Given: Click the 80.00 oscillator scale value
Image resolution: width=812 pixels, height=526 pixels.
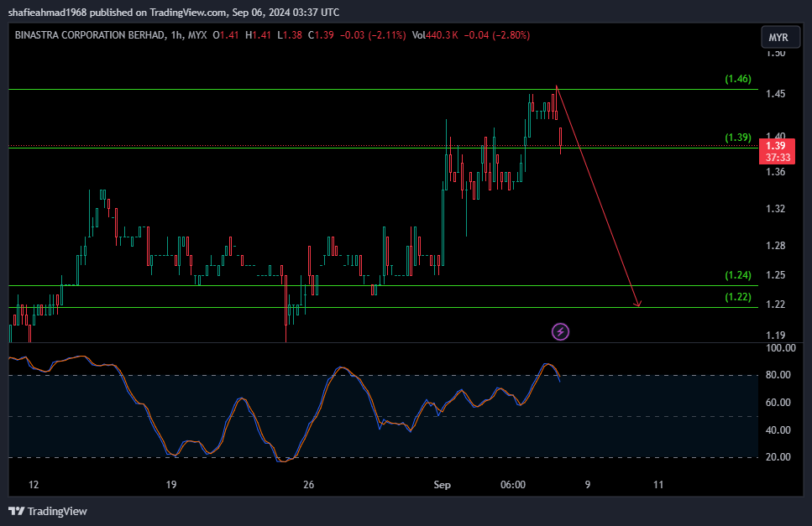Looking at the screenshot, I should pos(778,374).
